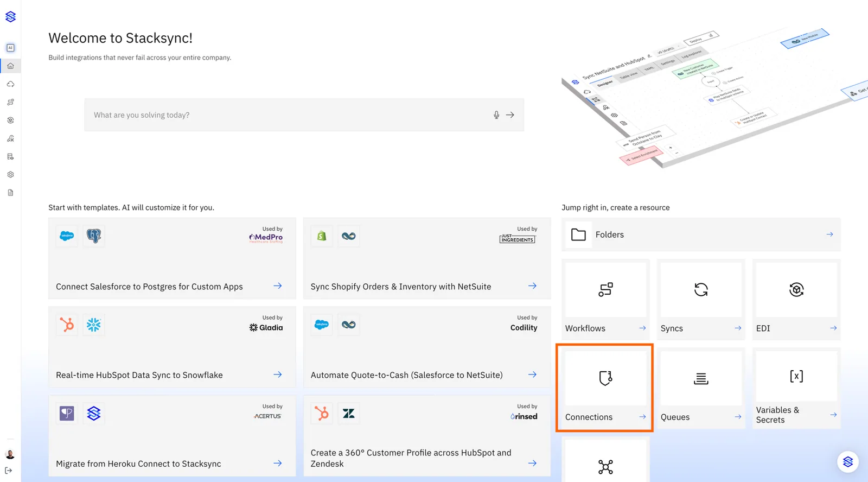Click the user avatar in the sidebar
Viewport: 868px width, 482px height.
tap(10, 454)
